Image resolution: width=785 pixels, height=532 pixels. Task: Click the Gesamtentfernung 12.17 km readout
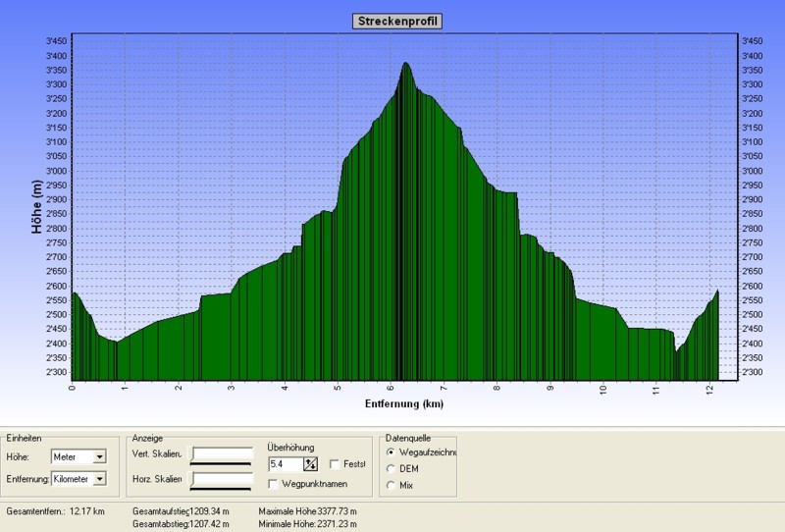coord(49,511)
